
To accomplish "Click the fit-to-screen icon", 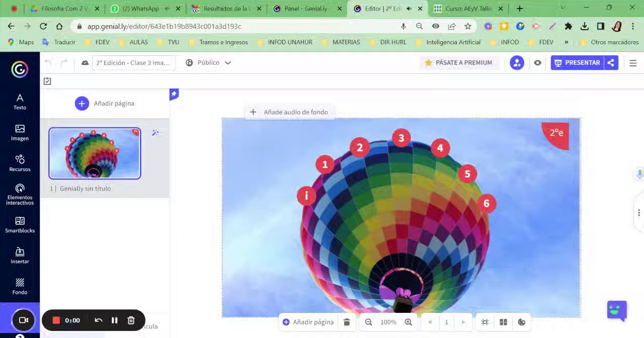I will pyautogui.click(x=485, y=322).
